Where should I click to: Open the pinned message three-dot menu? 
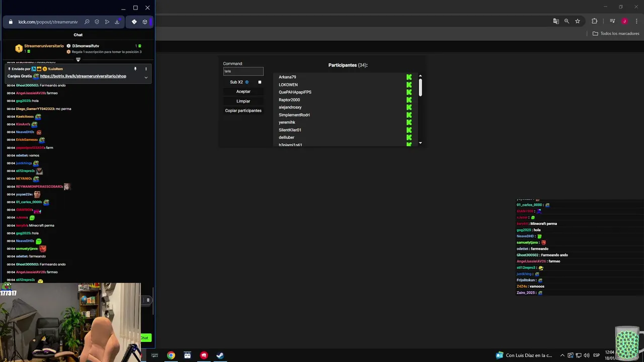point(146,69)
